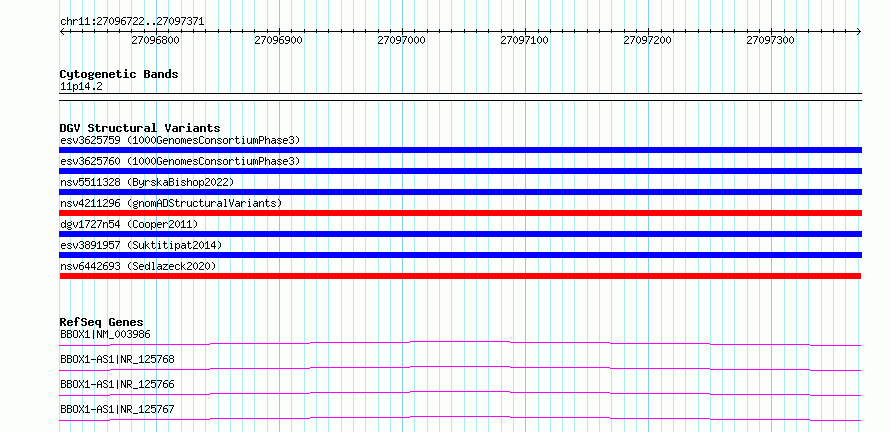Open variant nsv6442693 (Sedlazeck2020)
890x432 pixels.
coord(138,266)
